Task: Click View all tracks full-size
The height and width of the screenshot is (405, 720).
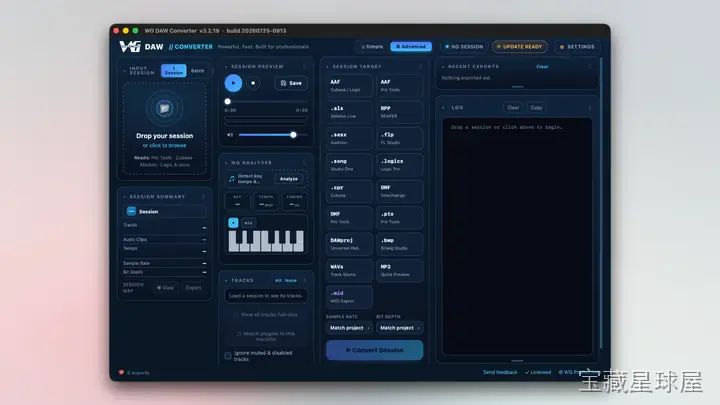Action: pyautogui.click(x=266, y=315)
